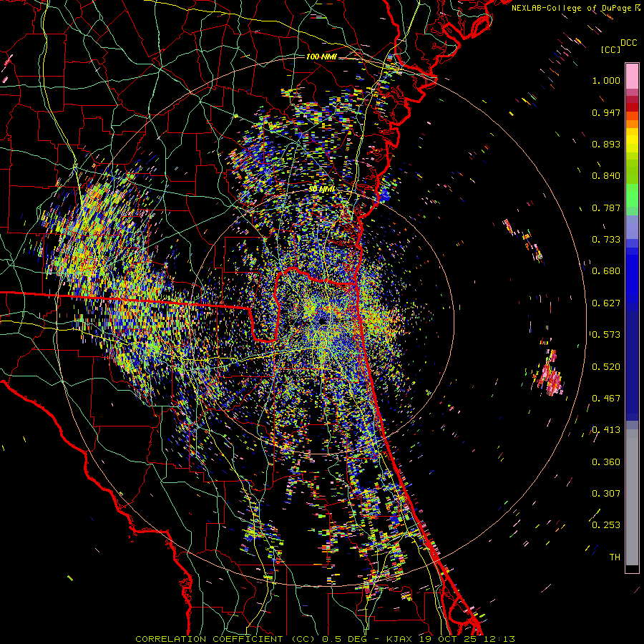
Task: Select the 0.573 scale value
Action: tap(606, 335)
